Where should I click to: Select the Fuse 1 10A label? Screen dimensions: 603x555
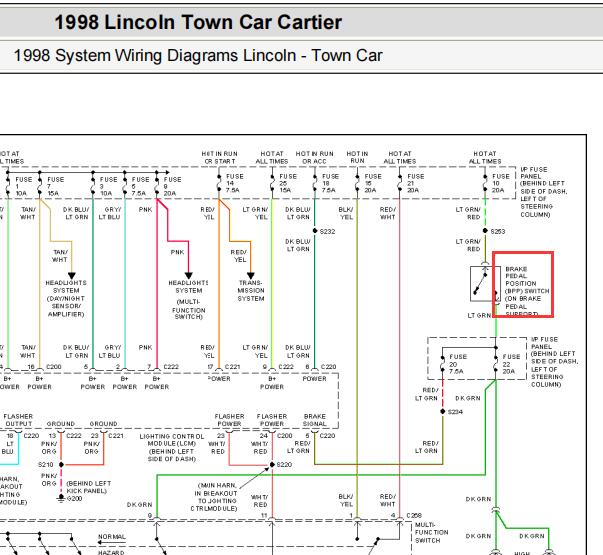click(23, 187)
